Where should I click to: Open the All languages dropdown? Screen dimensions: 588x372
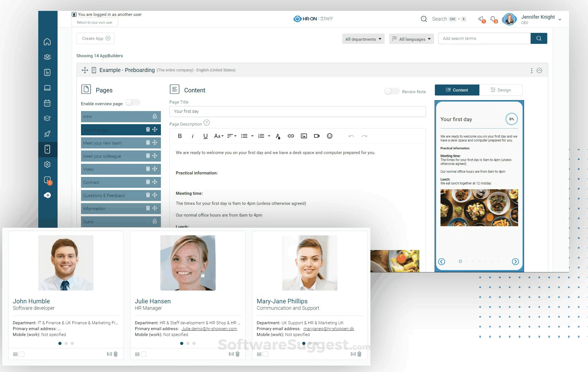tap(411, 39)
